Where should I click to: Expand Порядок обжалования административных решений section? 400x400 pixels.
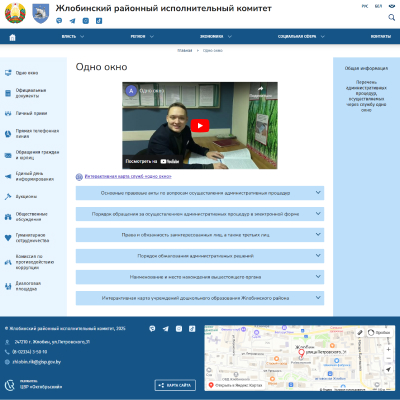tap(200, 256)
